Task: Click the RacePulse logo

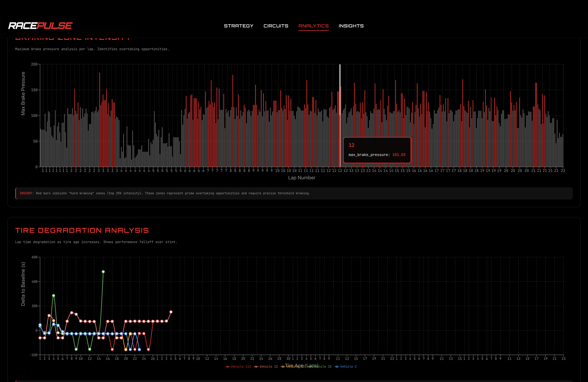Action: 40,26
